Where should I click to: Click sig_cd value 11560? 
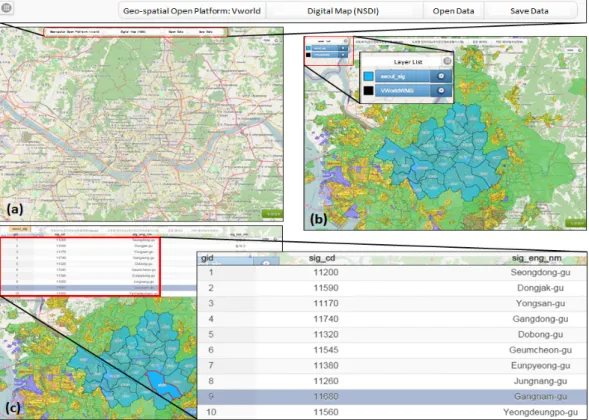[326, 412]
